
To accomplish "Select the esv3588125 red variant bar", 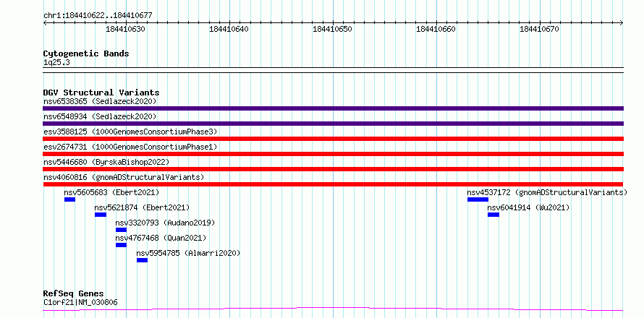I will [333, 139].
